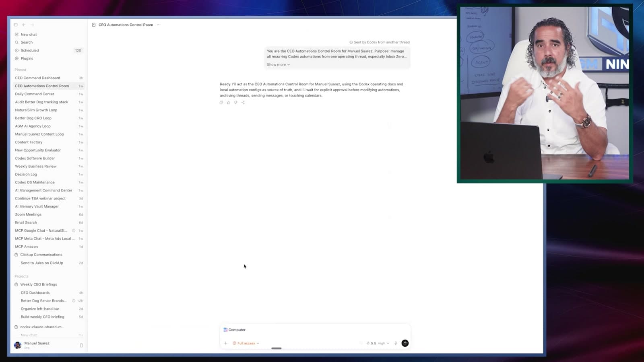Open AI Management Command Center thread
Screen dimensions: 644x362
(x=48, y=191)
